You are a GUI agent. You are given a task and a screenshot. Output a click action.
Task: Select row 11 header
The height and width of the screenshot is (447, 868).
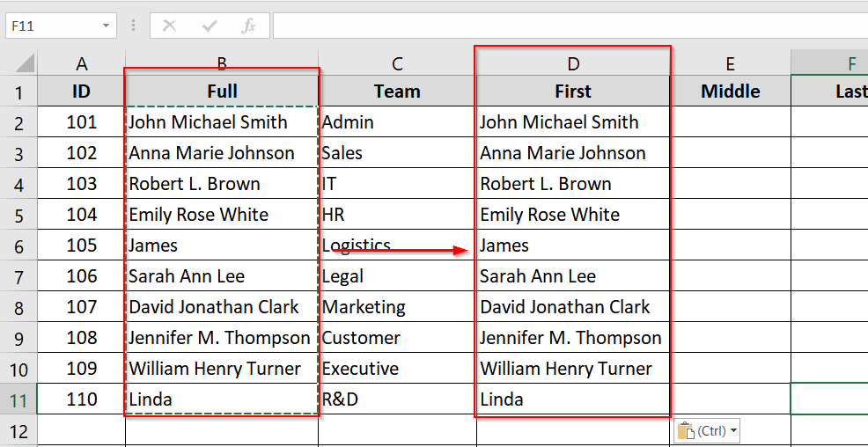coord(18,399)
